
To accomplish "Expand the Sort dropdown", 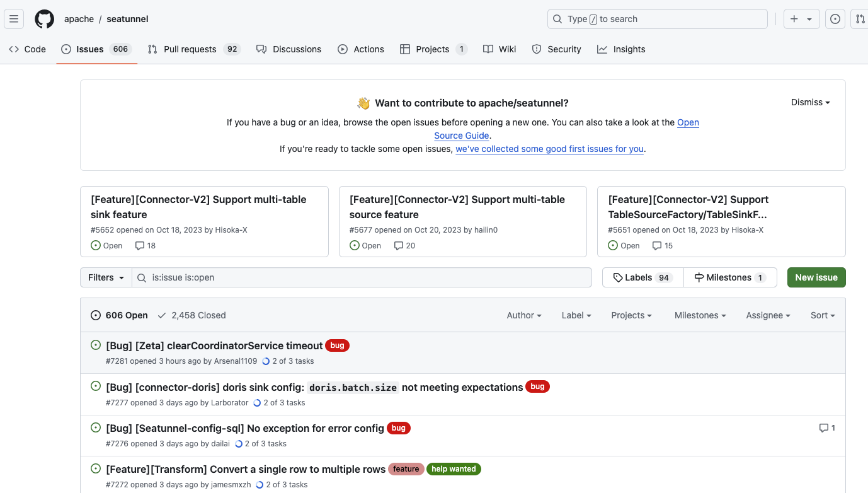I will [x=822, y=315].
